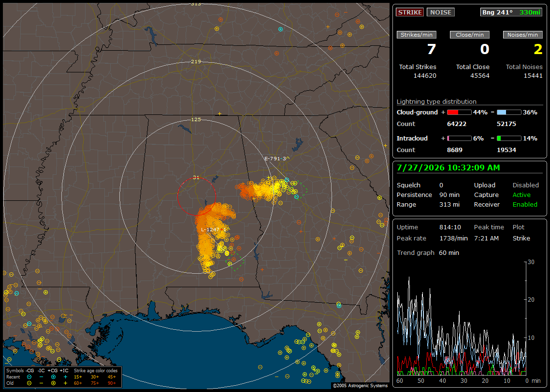This screenshot has height=392, width=550.
Task: Click storm cell label E-791-3
Action: coord(277,159)
